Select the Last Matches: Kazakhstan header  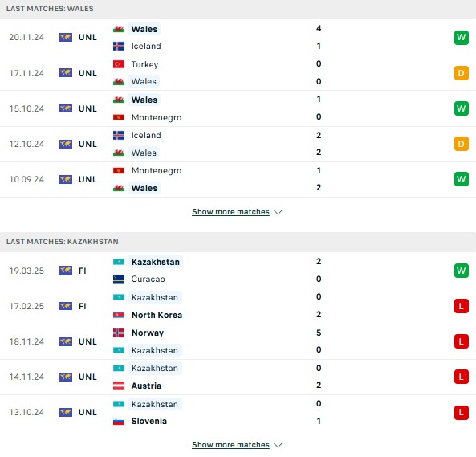[238, 242]
